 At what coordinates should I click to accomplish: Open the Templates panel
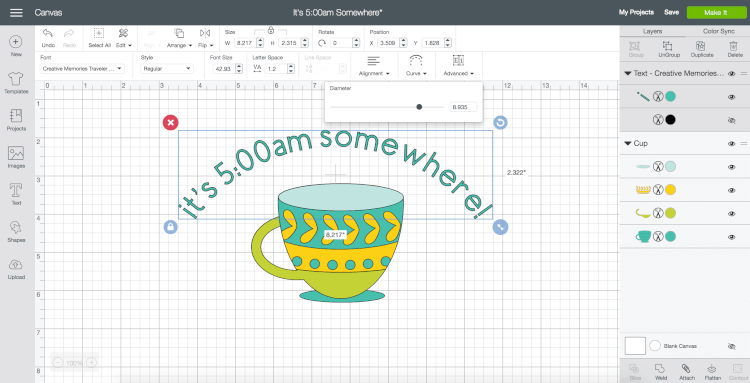tap(16, 78)
